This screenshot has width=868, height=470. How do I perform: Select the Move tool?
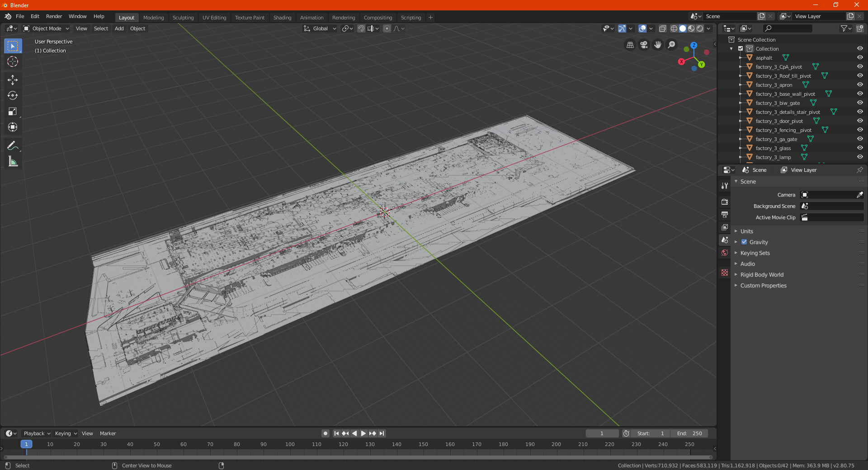pos(13,80)
